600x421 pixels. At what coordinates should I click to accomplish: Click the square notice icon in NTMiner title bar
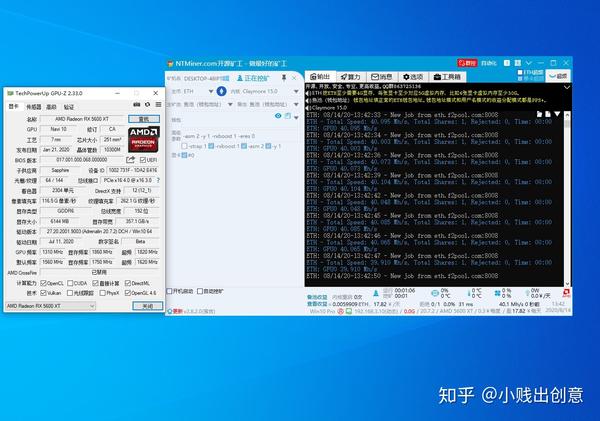(507, 63)
